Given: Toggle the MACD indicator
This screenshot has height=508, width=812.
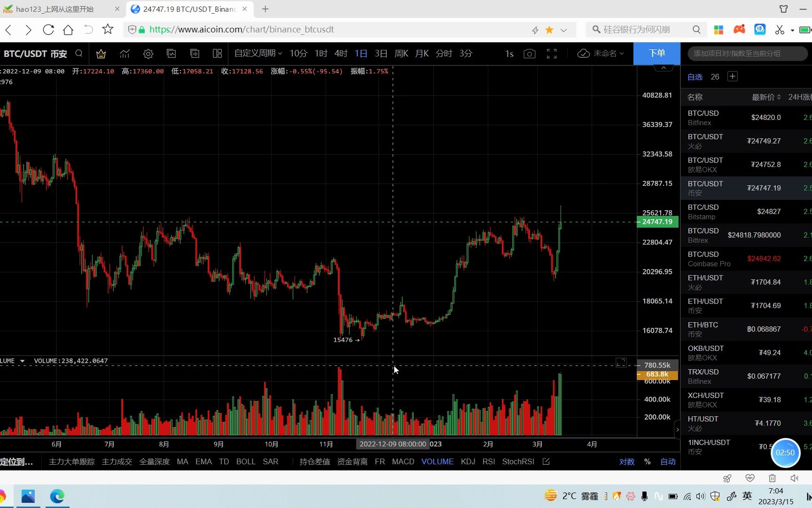Looking at the screenshot, I should coord(403,461).
